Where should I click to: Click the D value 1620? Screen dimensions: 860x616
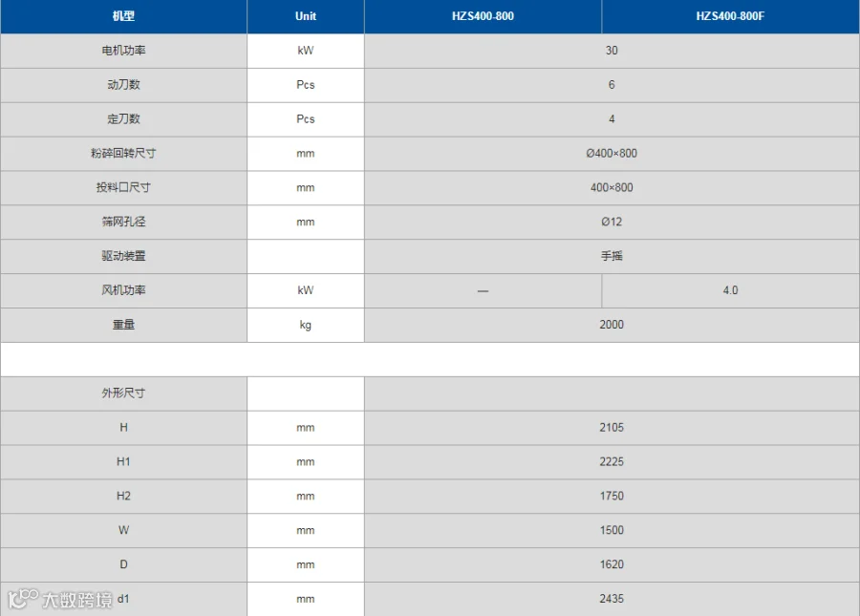[x=612, y=563]
